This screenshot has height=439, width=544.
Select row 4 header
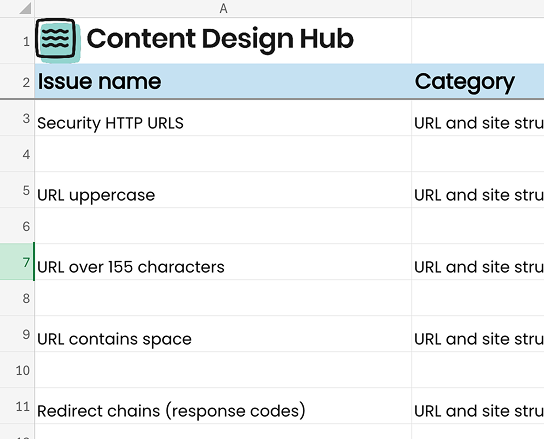[17, 154]
